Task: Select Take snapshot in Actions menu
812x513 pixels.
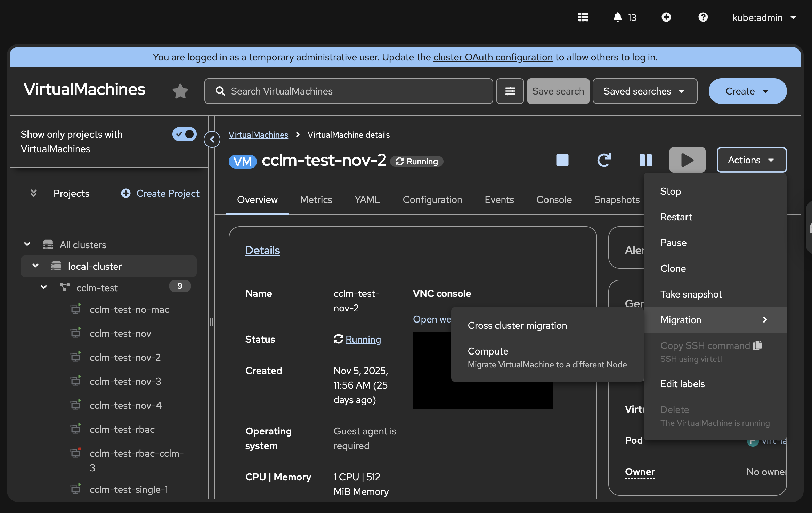Action: (x=691, y=294)
